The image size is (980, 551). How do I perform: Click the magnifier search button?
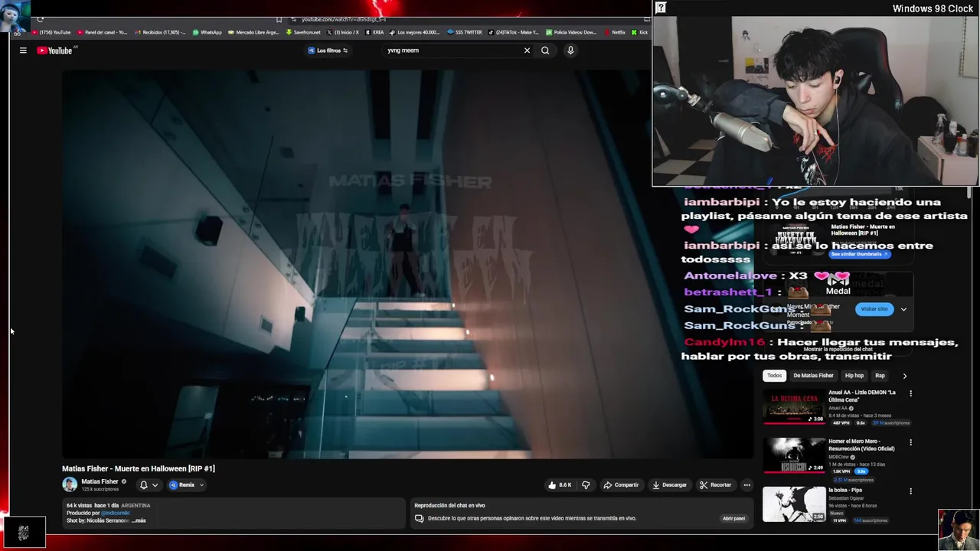[x=545, y=51]
